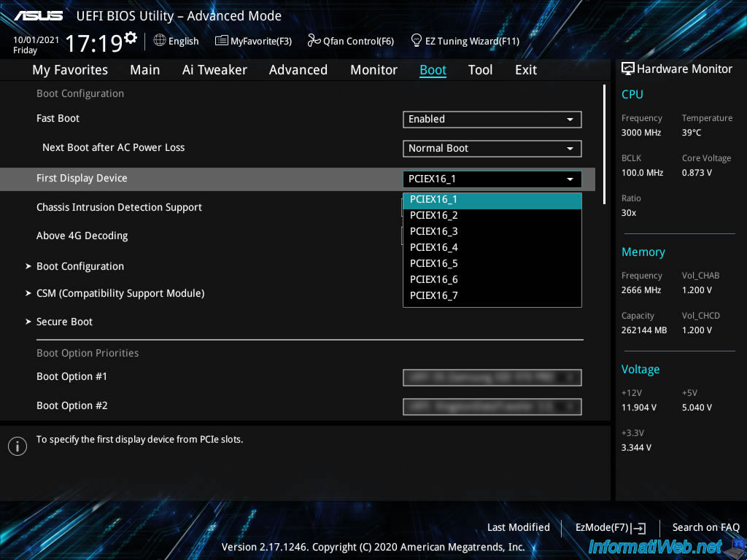Click the +3.3V value 3.344 V
The width and height of the screenshot is (747, 560).
[636, 447]
